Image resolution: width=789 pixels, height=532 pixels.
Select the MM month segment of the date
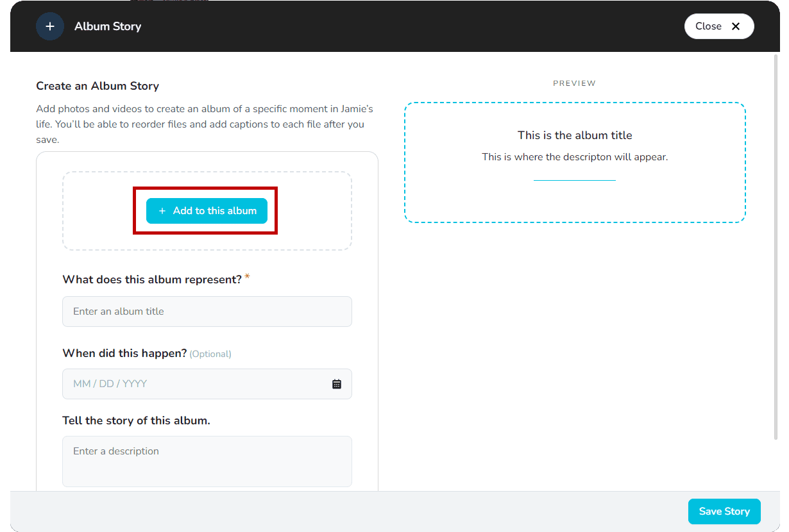coord(81,384)
